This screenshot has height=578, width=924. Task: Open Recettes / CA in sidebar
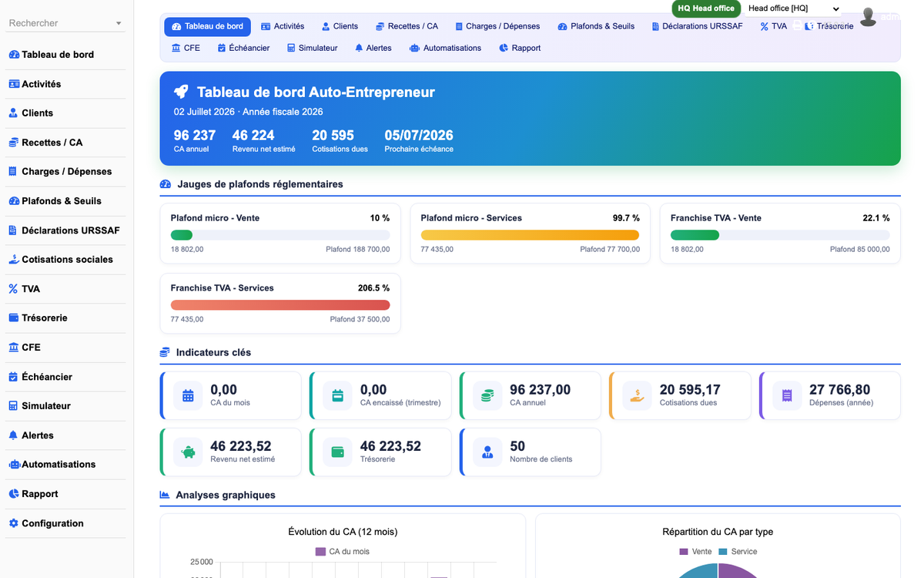click(x=65, y=143)
